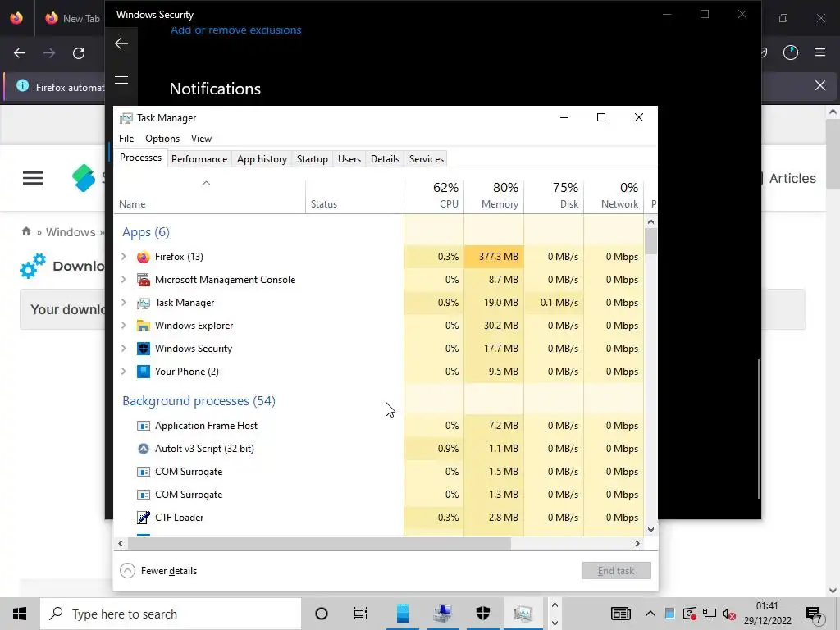Click the AutoIt v3 Script icon
The height and width of the screenshot is (630, 840).
click(143, 449)
